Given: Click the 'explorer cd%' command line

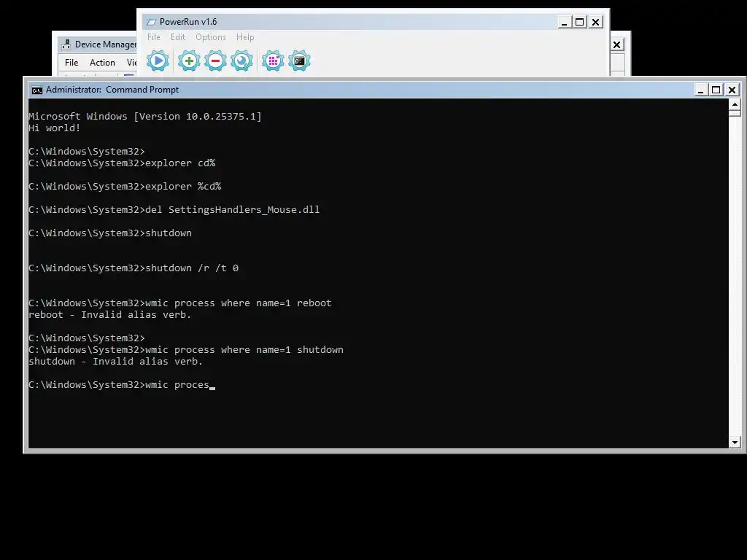Looking at the screenshot, I should [x=122, y=163].
